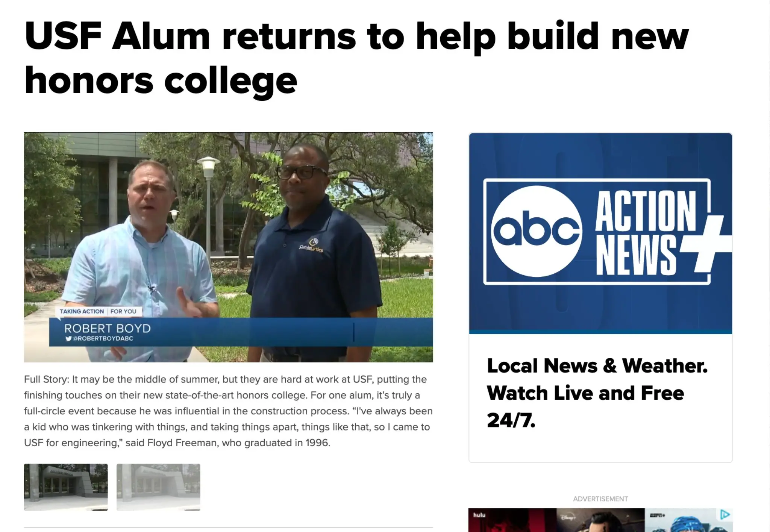This screenshot has height=532, width=770.
Task: Click the hockey player ESPN+ ad panel
Action: (689, 520)
